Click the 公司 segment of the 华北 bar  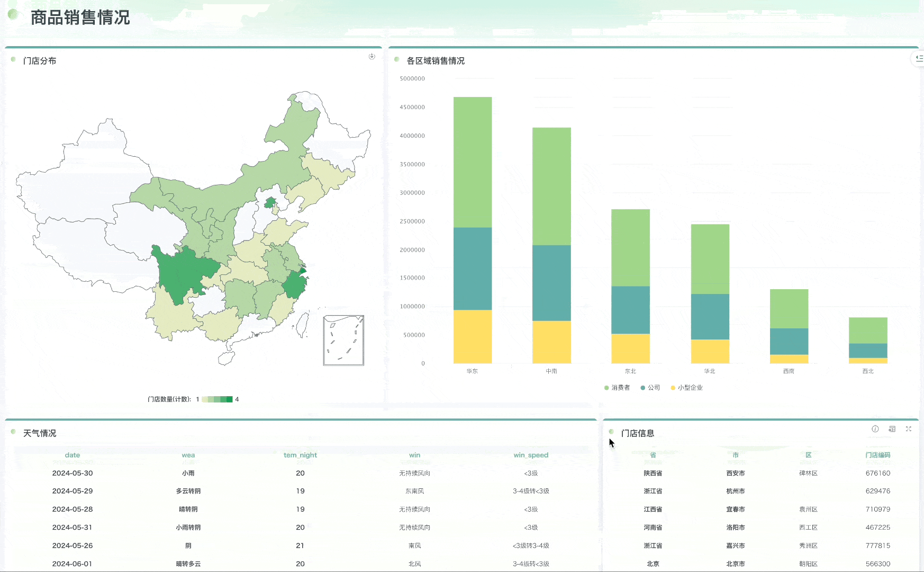pyautogui.click(x=710, y=317)
